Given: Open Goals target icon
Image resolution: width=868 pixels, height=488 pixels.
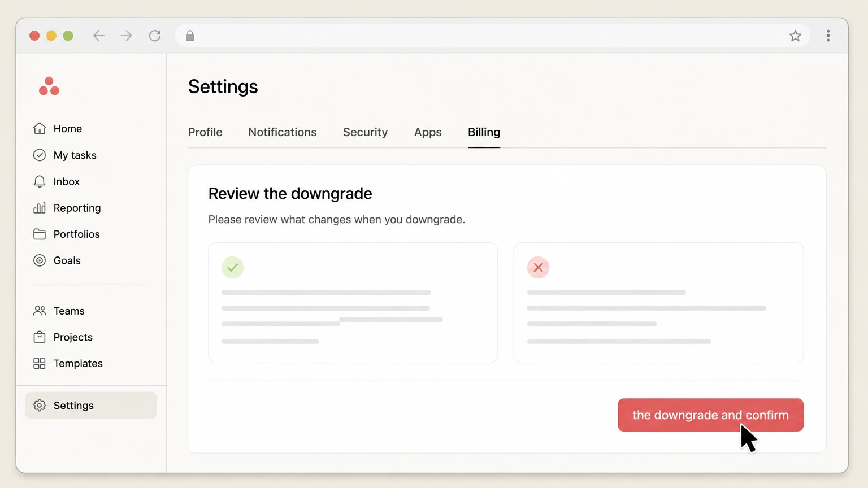Looking at the screenshot, I should (40, 260).
